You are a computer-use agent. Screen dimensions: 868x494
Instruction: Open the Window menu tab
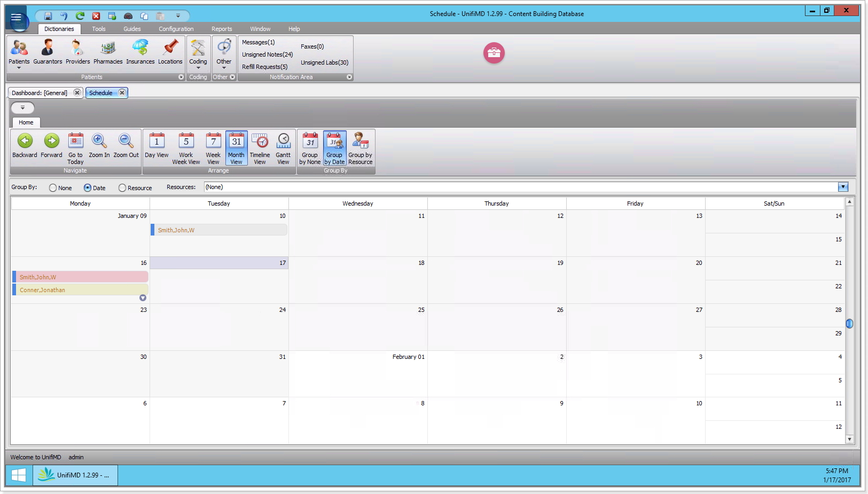(260, 29)
